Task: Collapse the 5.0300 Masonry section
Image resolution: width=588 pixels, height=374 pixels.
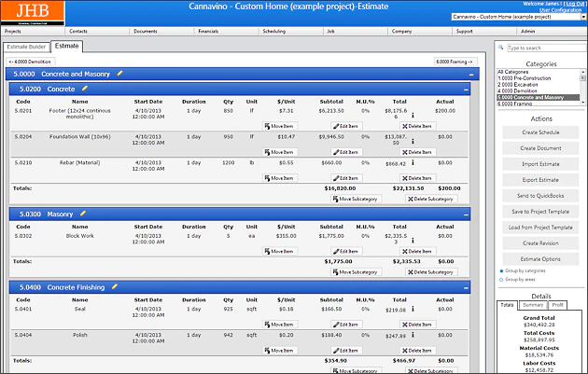Action: click(x=466, y=215)
